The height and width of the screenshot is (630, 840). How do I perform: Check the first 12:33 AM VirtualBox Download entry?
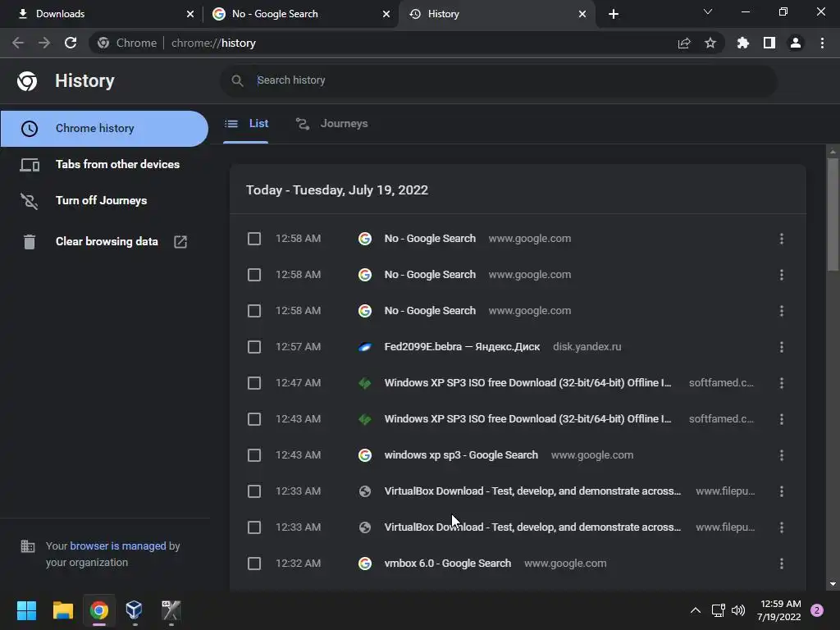coord(254,491)
